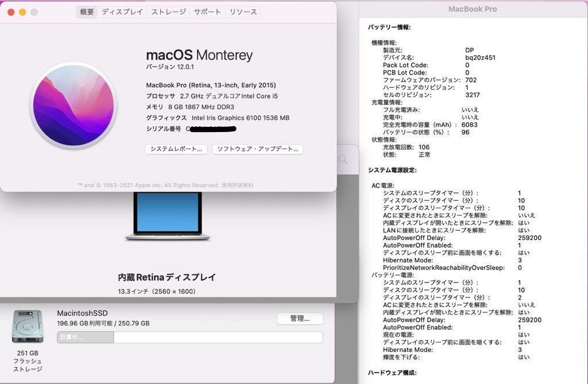Viewport: 588px width, 384px height.
Task: Click the 'ハードウェア構成:' heading
Action: 392,373
